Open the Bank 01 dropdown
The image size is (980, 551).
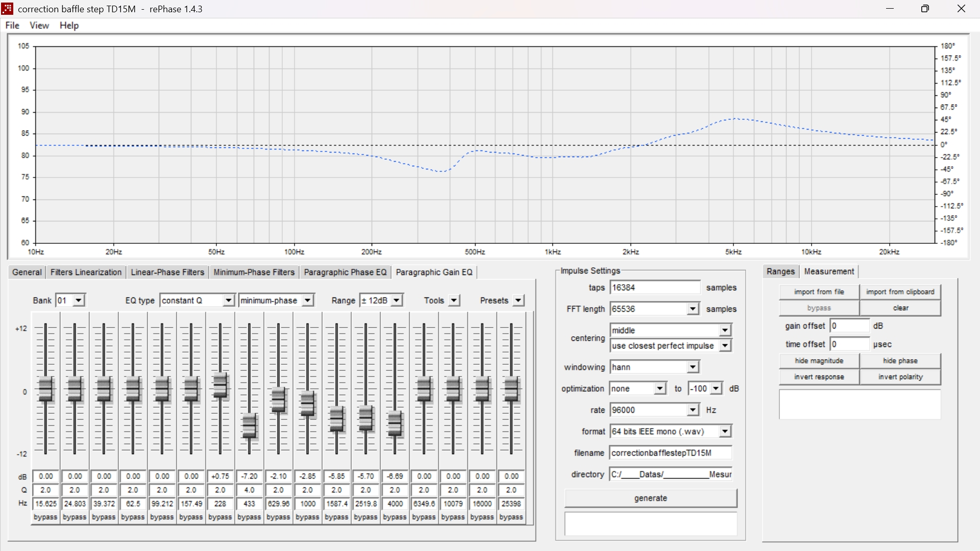click(x=78, y=300)
